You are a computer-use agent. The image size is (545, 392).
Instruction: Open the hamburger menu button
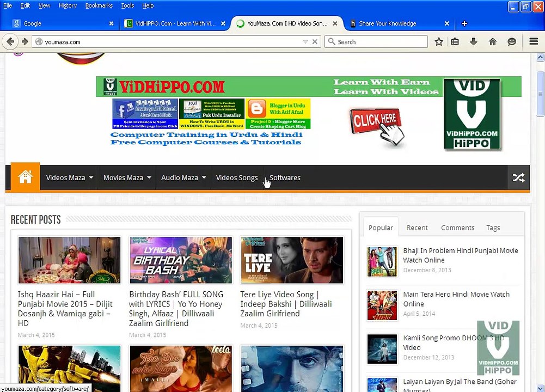point(534,42)
